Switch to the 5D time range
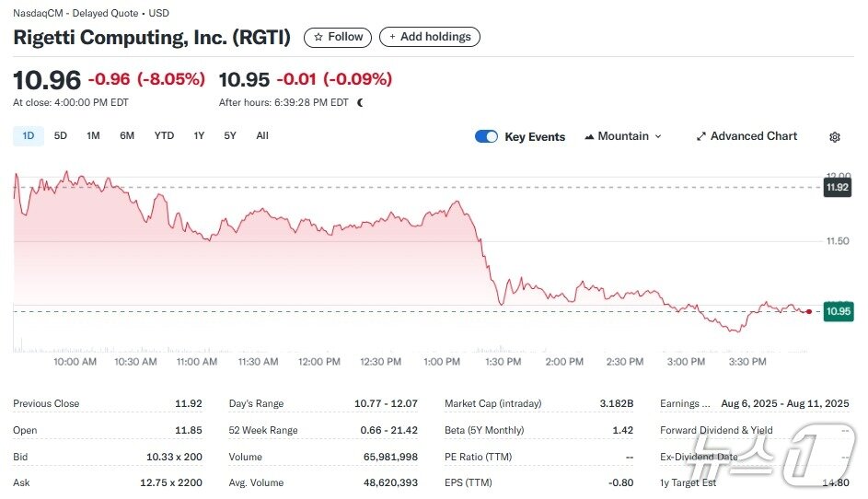868x499 pixels. [61, 135]
